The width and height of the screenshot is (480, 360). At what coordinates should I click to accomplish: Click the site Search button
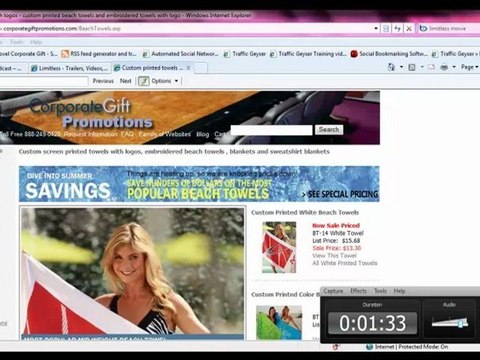click(x=329, y=130)
